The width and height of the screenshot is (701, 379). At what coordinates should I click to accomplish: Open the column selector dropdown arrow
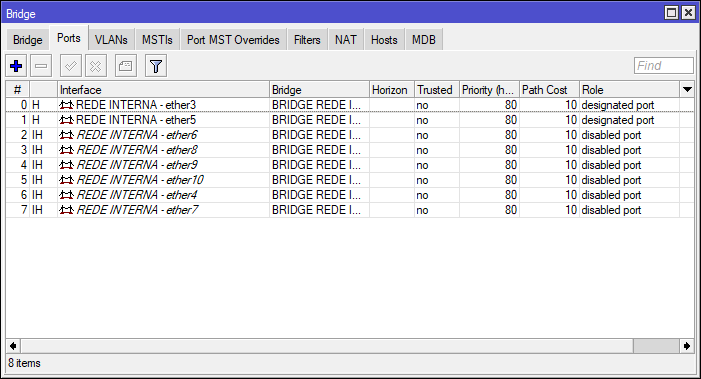pos(687,90)
